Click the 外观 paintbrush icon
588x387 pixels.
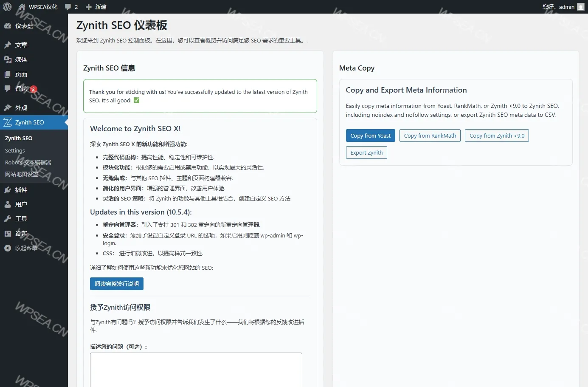pyautogui.click(x=8, y=108)
